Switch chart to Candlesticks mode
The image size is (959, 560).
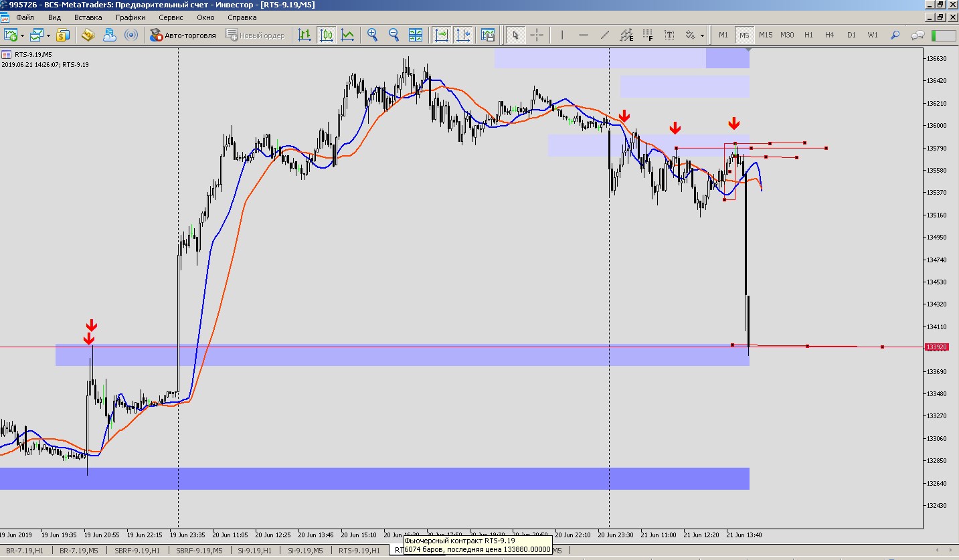(326, 35)
